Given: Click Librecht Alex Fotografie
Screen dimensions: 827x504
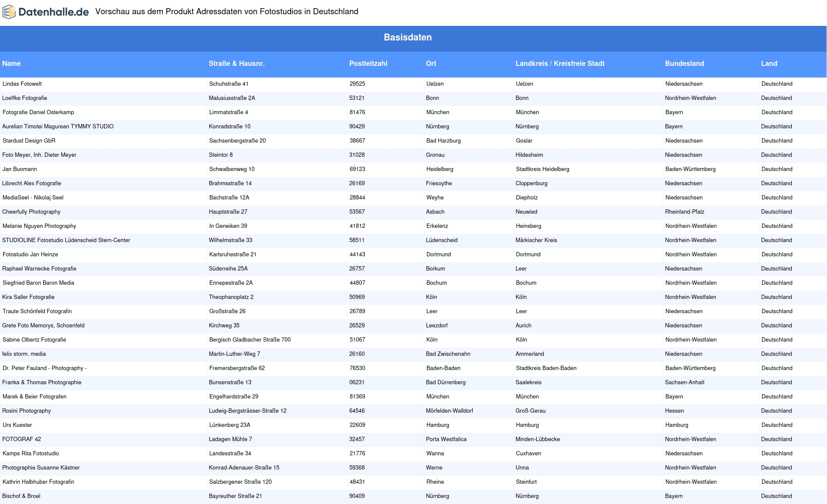Looking at the screenshot, I should (31, 183).
